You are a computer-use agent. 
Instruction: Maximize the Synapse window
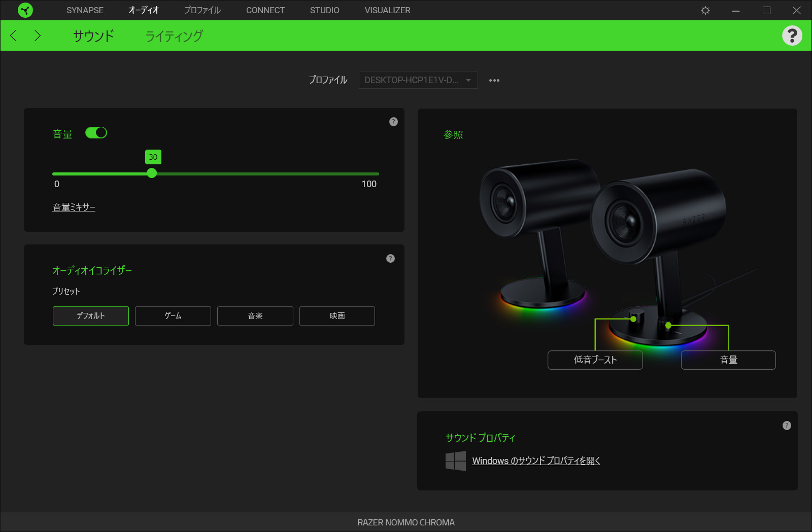pos(766,10)
